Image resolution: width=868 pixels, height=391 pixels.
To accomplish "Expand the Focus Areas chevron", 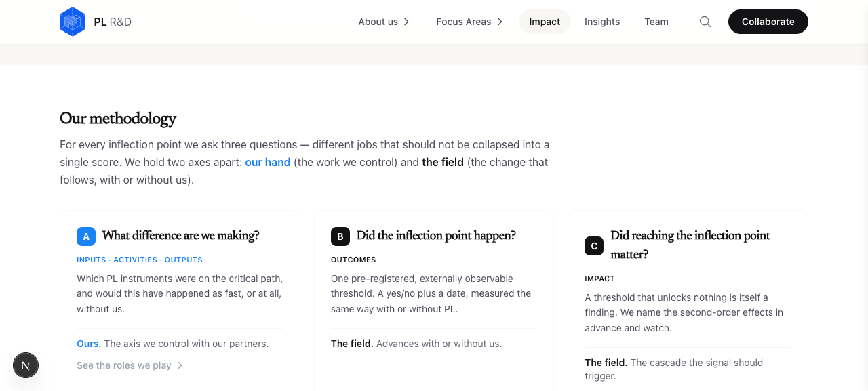I will [x=500, y=22].
